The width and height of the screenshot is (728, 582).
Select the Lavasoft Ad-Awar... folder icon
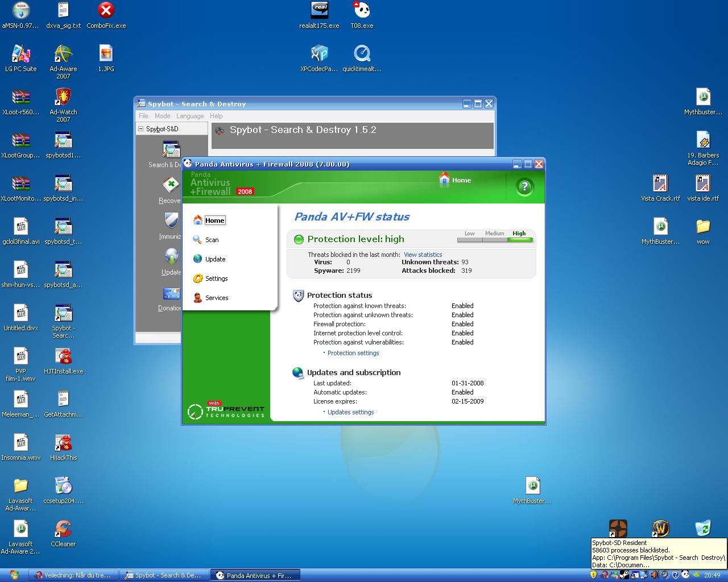pyautogui.click(x=21, y=493)
